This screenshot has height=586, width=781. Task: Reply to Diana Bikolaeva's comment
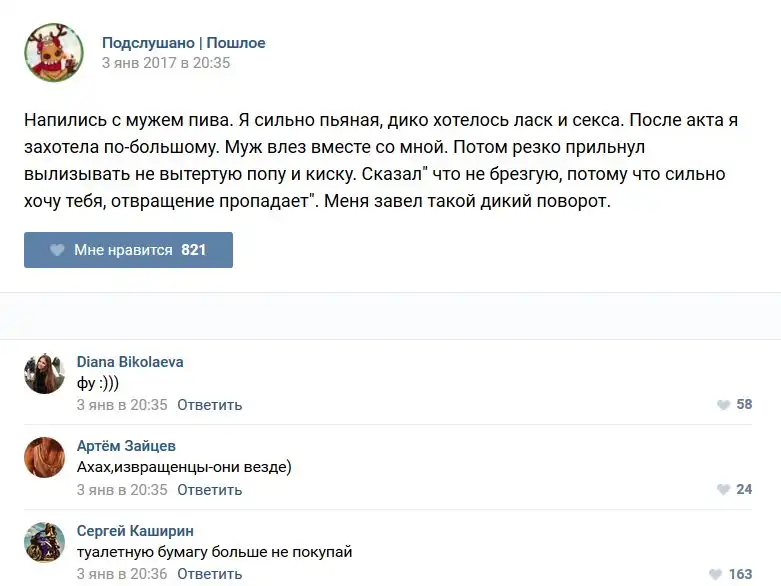(x=210, y=405)
